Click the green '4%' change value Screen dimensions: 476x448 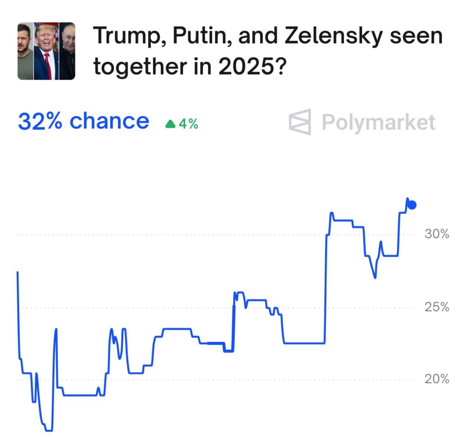pos(188,124)
